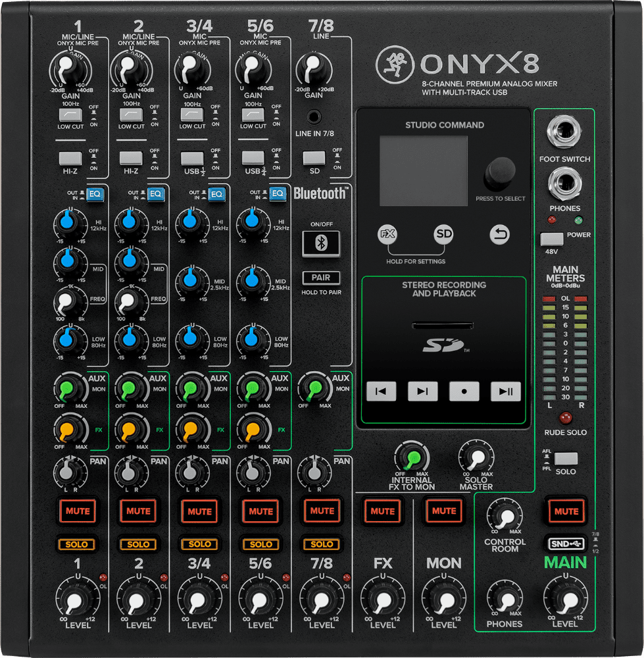Click the Internal FX to Mon knob

point(412,457)
